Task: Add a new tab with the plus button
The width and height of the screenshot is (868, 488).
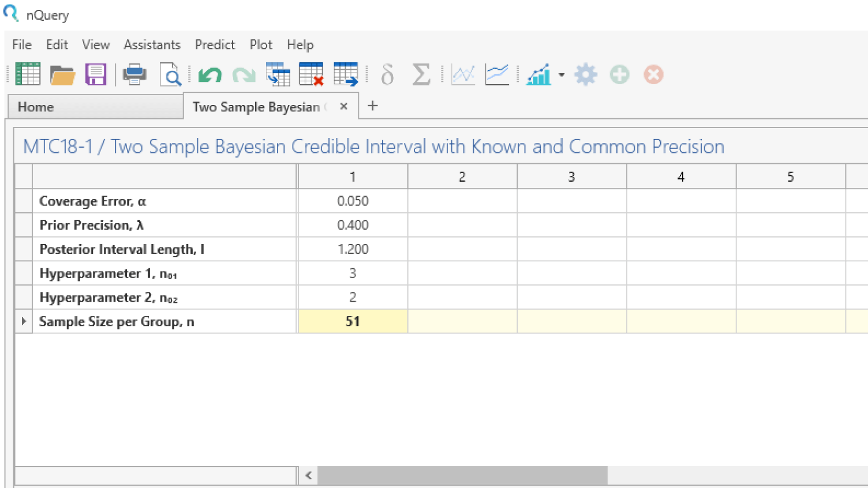Action: click(x=372, y=106)
